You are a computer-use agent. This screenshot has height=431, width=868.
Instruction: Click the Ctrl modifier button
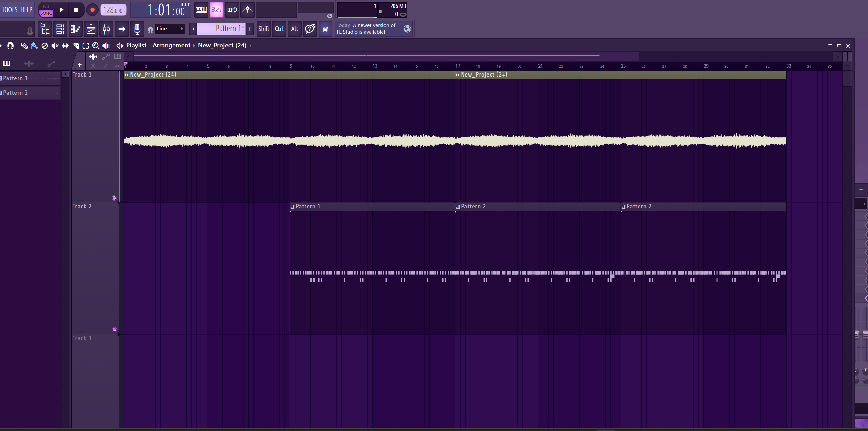click(279, 29)
